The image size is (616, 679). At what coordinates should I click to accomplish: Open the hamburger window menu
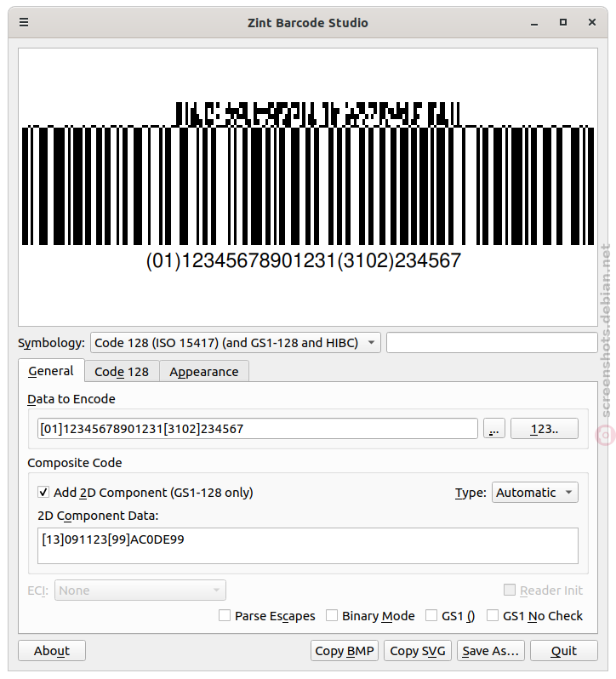(x=24, y=22)
